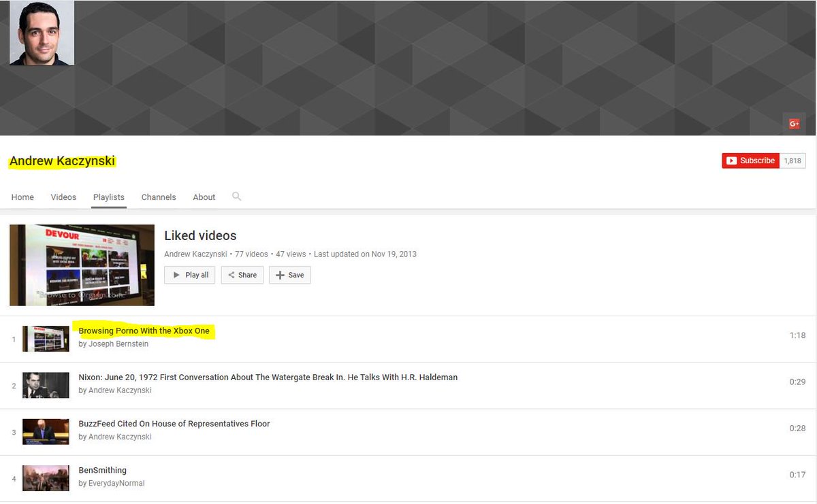Open the Videos tab
Viewport: 817px width, 504px height.
[x=63, y=197]
